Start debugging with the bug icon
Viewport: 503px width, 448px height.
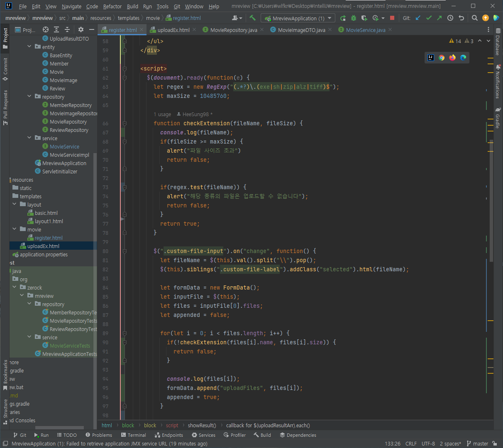click(354, 18)
